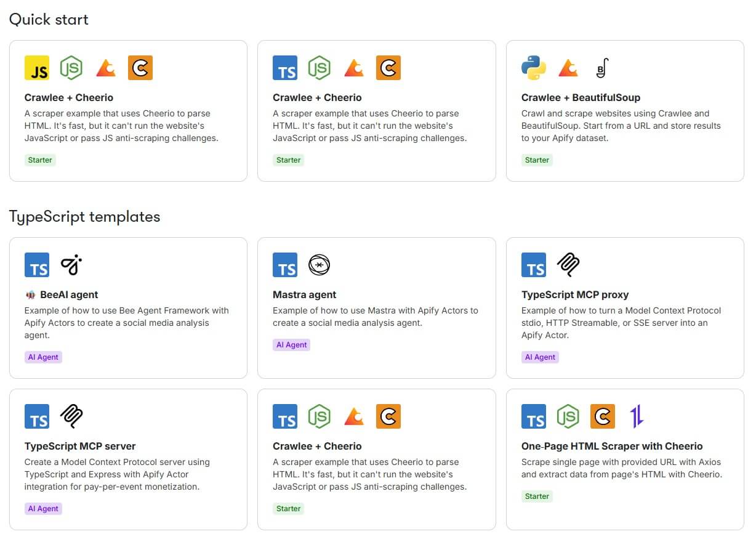This screenshot has height=534, width=756.
Task: Click TS icon in TypeScript templates Crawlee + Cheerio card
Action: (285, 416)
